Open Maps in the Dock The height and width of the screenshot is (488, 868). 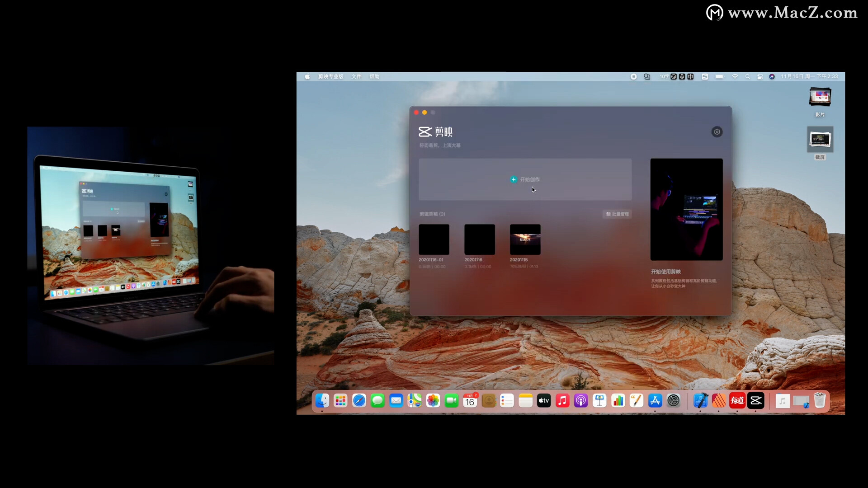click(x=415, y=401)
